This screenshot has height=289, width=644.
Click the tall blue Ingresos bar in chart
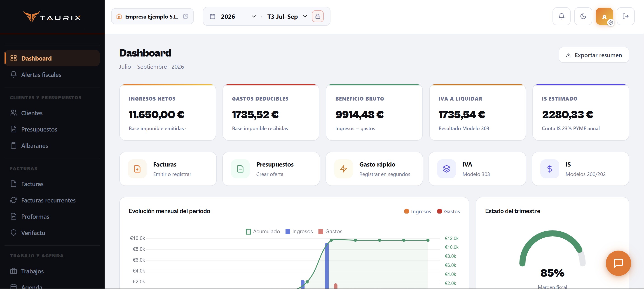coord(326,266)
